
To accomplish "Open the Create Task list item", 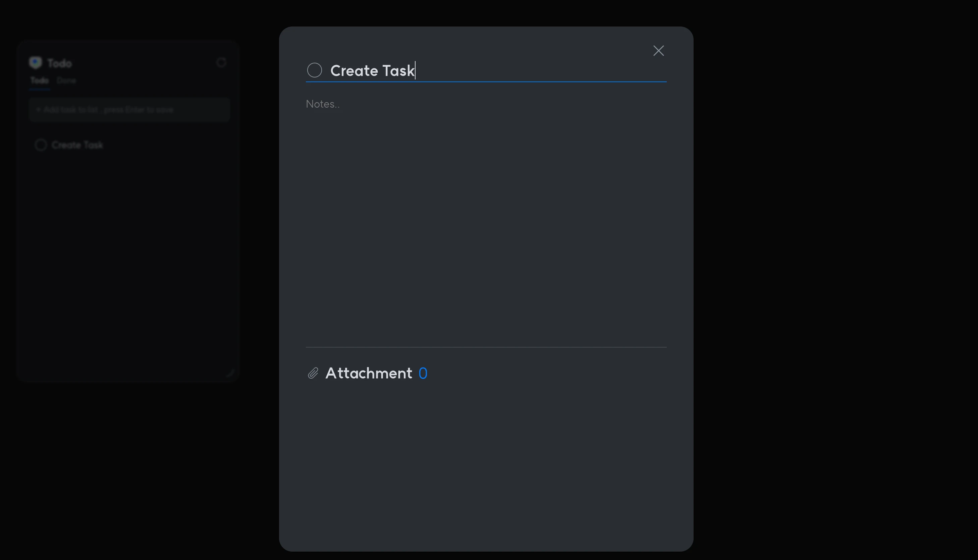I will (77, 145).
